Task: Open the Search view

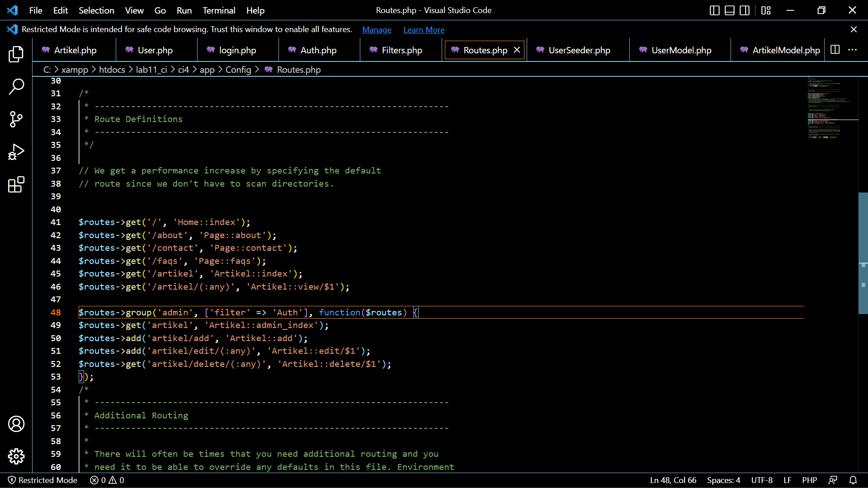Action: click(16, 87)
